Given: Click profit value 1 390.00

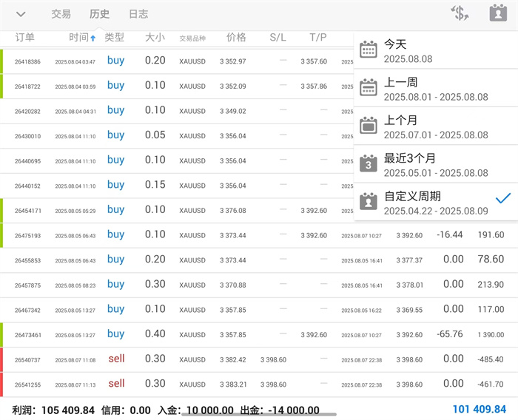Looking at the screenshot, I should coord(491,335).
